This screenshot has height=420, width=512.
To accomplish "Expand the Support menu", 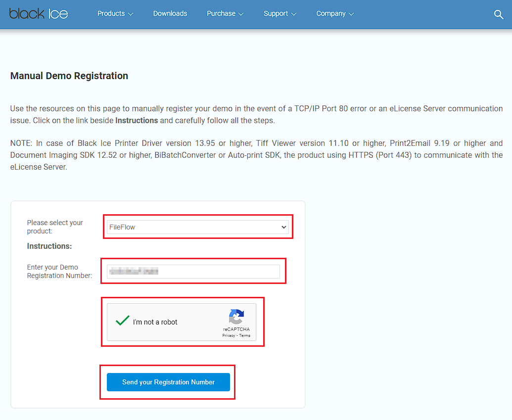I will (280, 13).
